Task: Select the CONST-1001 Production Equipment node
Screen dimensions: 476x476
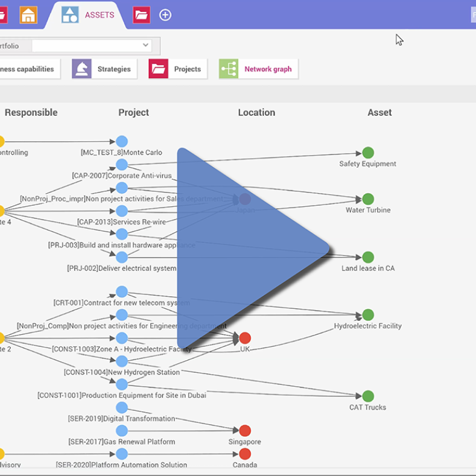Action: pos(122,384)
